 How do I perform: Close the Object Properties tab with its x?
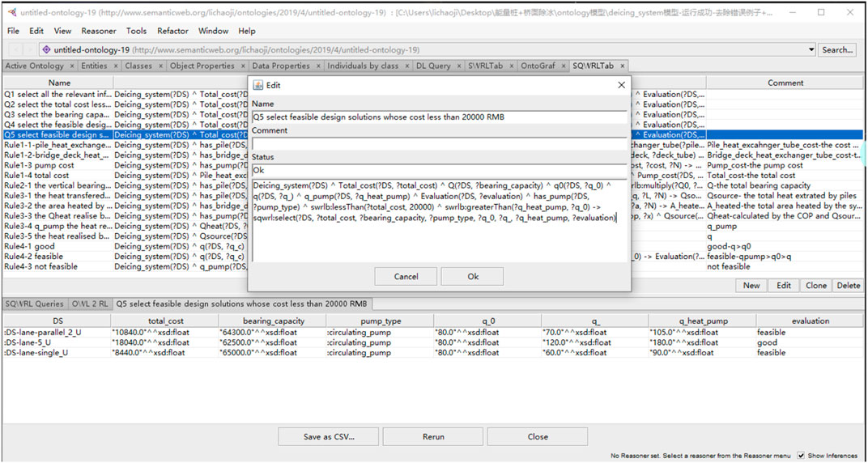point(242,66)
